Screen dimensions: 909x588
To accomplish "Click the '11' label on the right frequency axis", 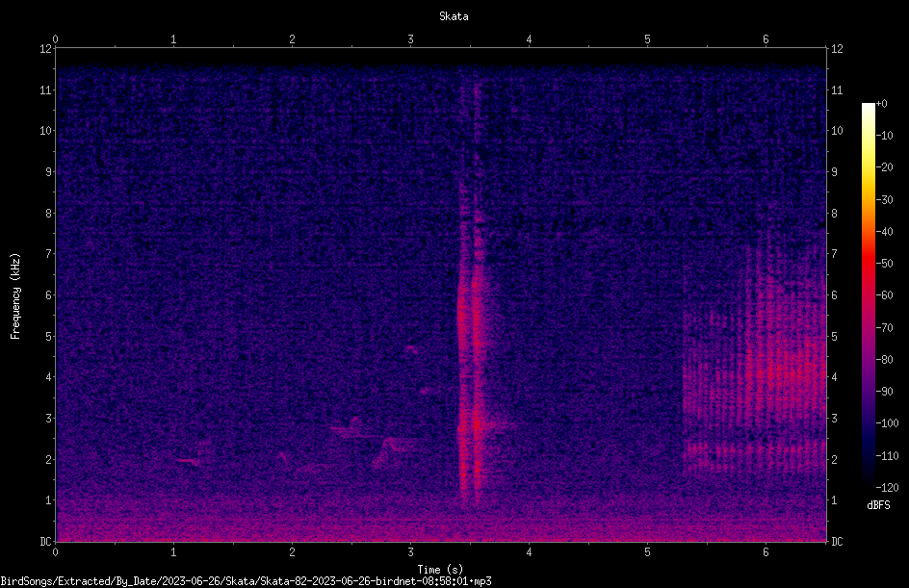I will coord(837,89).
